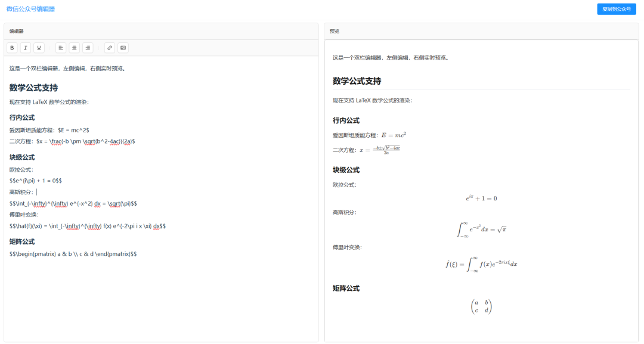Click rendered E = mc² formula in preview
Viewport: 644px width, 344px height.
[x=394, y=135]
